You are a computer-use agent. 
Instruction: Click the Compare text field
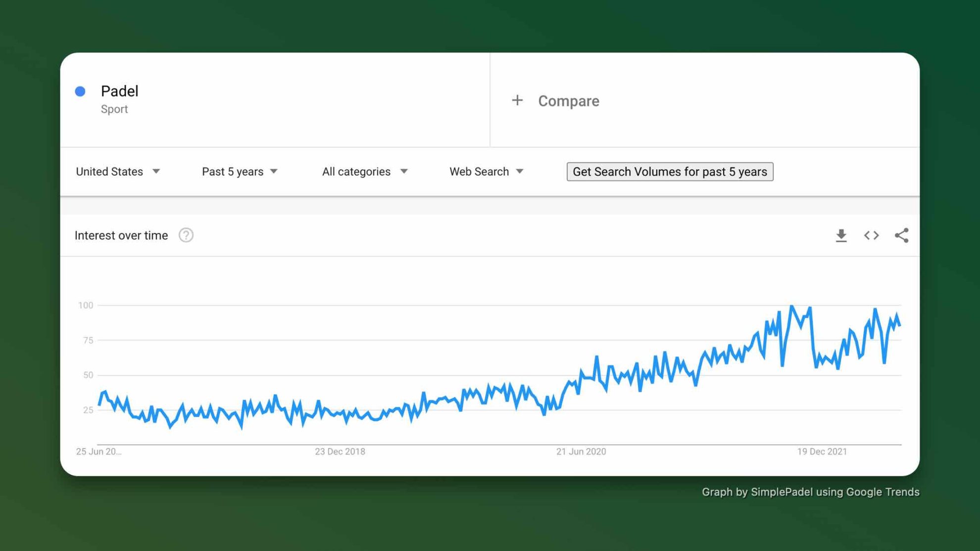pos(569,101)
